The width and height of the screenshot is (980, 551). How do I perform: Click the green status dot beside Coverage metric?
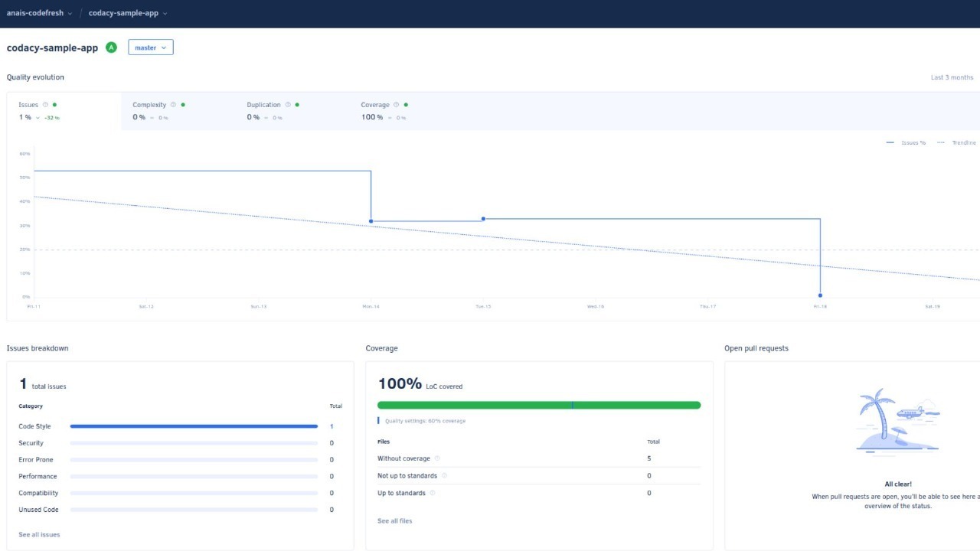tap(406, 105)
